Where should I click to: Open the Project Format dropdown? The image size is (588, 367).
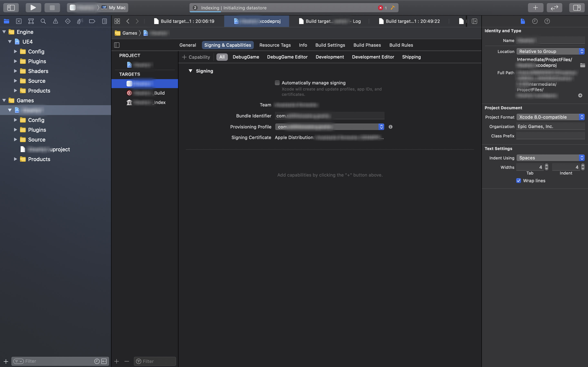click(x=550, y=117)
